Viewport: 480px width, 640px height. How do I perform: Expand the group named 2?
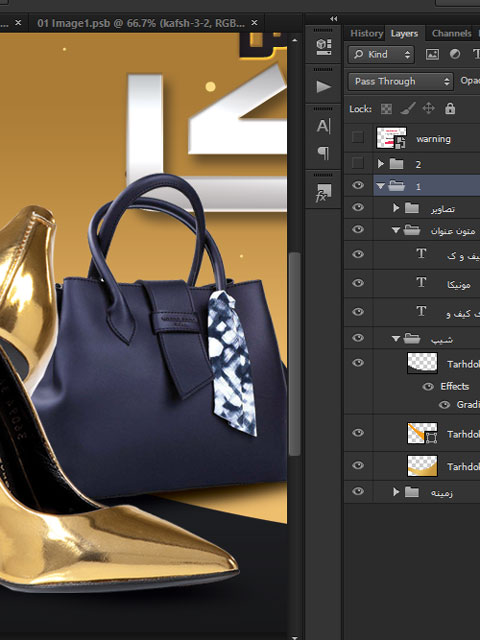380,164
